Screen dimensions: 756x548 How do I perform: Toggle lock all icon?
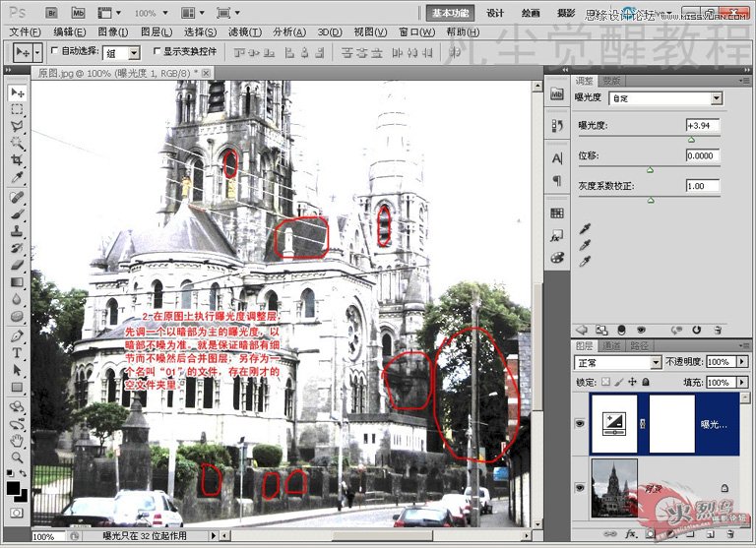646,382
